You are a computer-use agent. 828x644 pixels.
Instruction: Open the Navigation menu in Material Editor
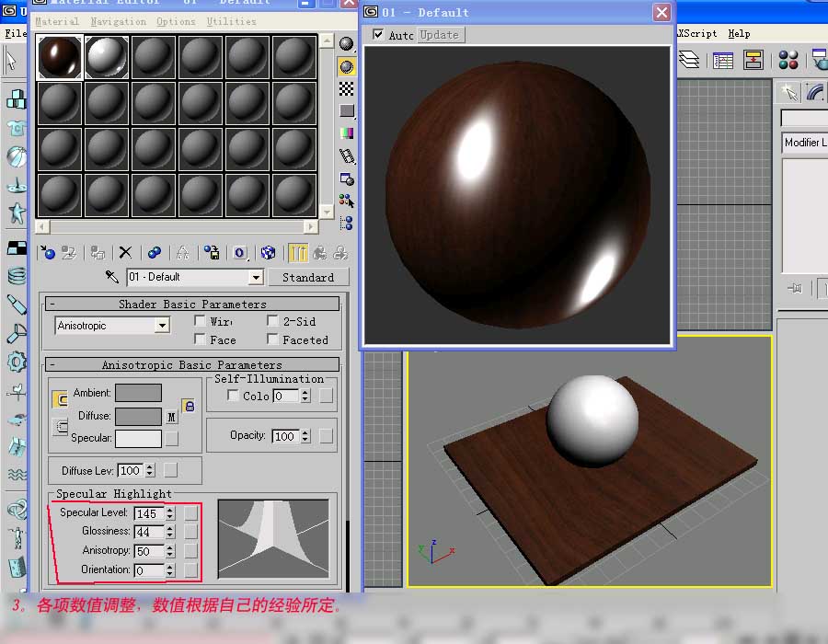[x=118, y=21]
